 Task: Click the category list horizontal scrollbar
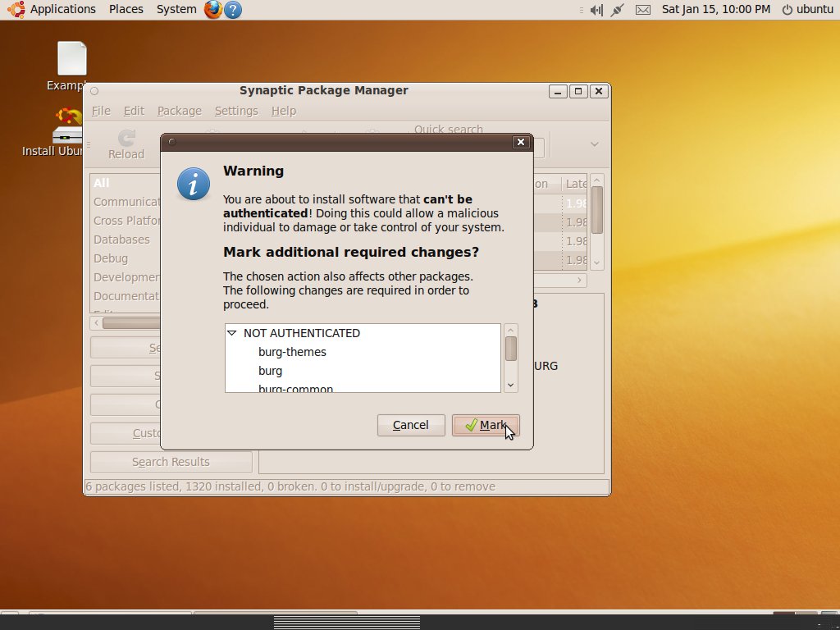[131, 323]
